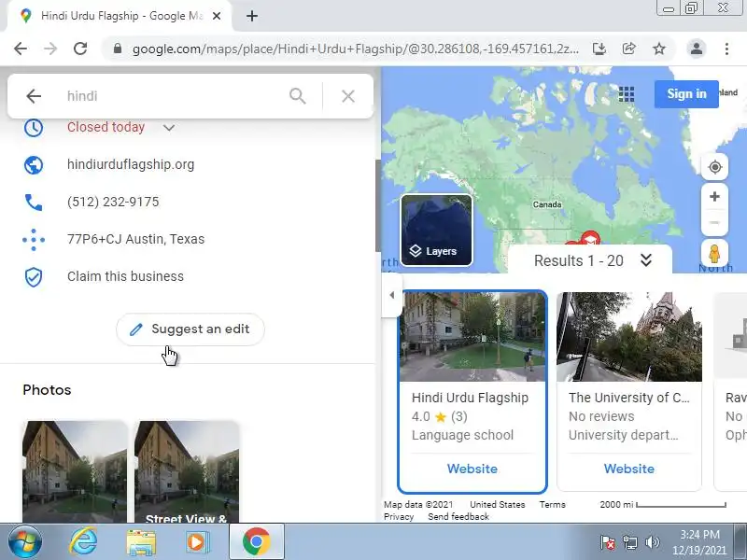Click the shield verification icon
Viewport: 747px width, 560px height.
point(34,276)
